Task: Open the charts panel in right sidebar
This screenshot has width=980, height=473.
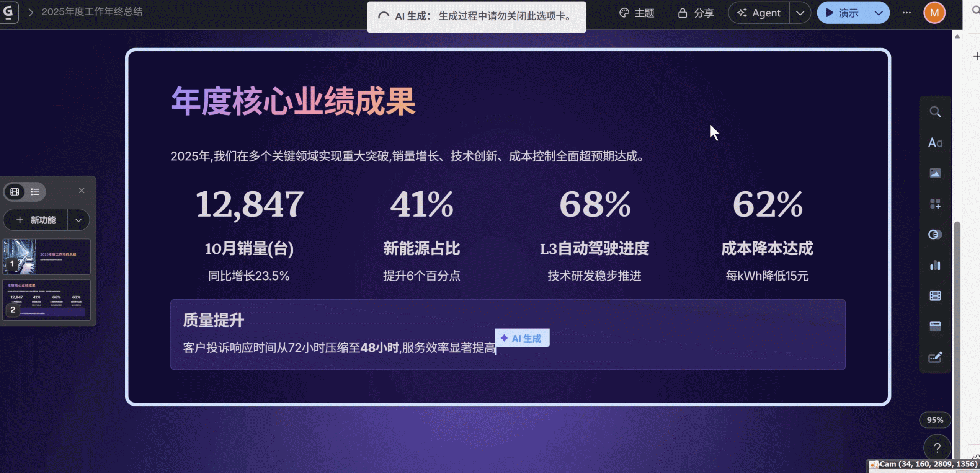Action: pyautogui.click(x=935, y=265)
